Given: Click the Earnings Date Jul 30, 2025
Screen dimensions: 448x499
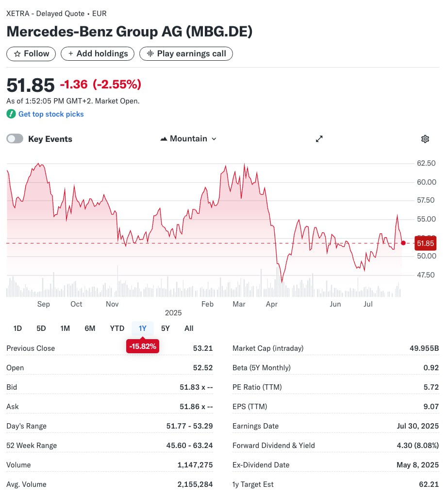Looking at the screenshot, I should pos(418,426).
